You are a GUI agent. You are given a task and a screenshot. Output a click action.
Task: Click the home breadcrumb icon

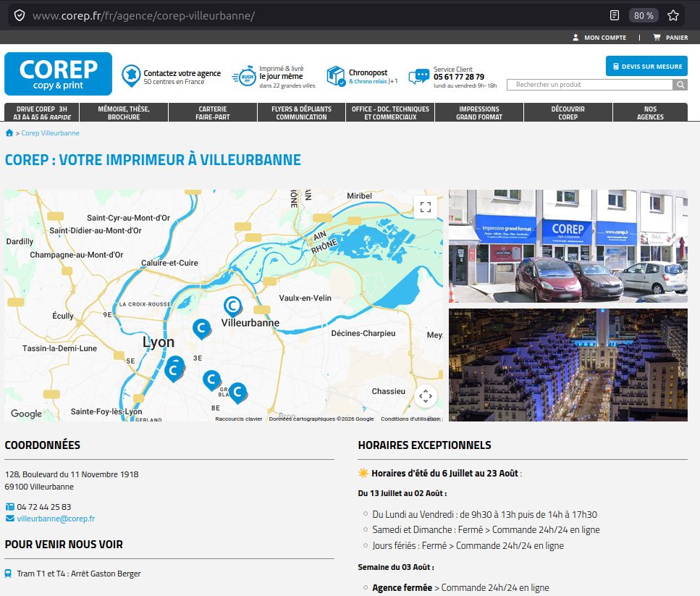click(x=9, y=133)
